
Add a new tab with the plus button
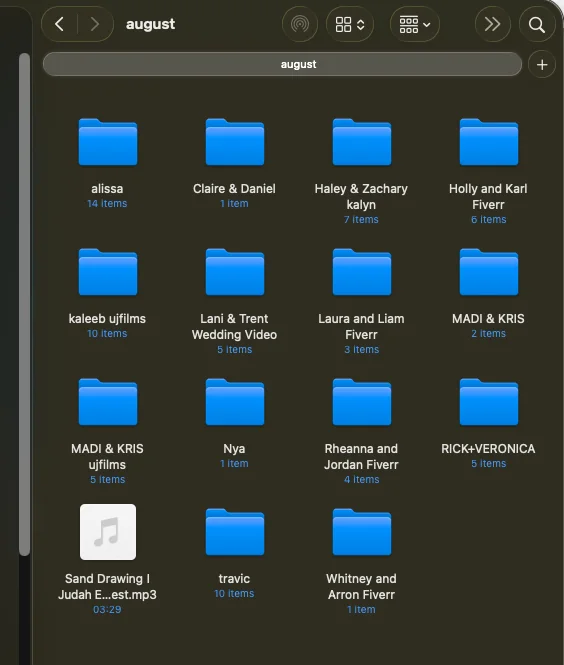click(x=542, y=64)
